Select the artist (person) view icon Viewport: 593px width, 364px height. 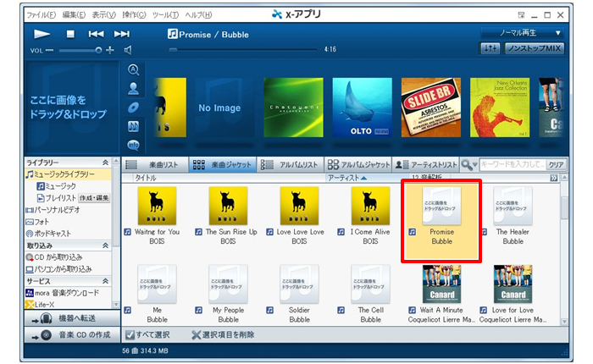134,87
